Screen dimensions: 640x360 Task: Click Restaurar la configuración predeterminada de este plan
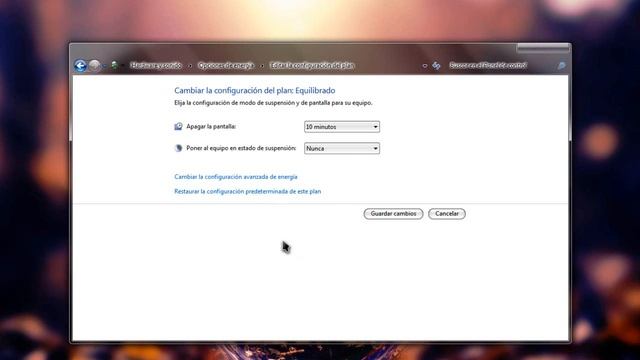coord(248,191)
